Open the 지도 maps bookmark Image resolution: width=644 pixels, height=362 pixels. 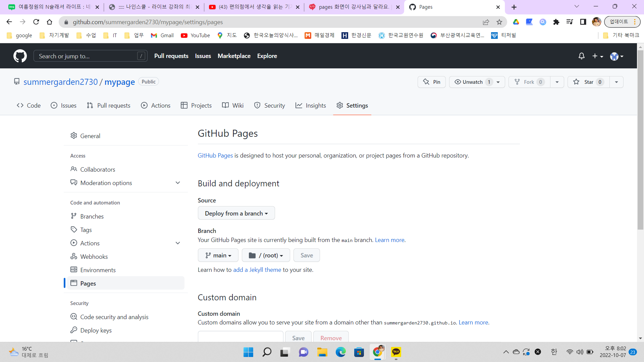click(227, 36)
